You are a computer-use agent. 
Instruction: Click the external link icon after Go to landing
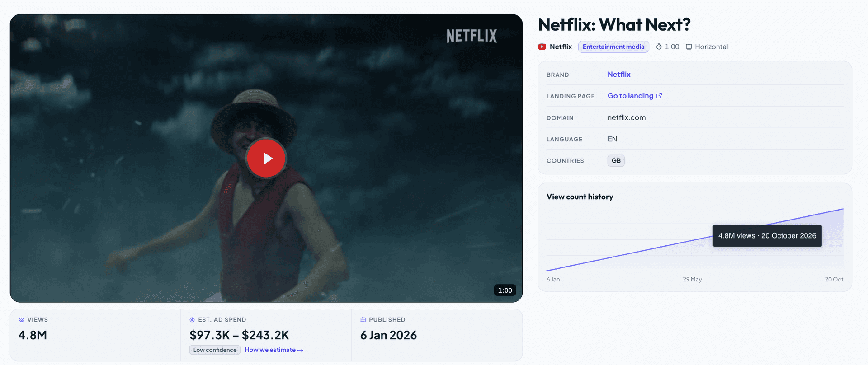(659, 96)
